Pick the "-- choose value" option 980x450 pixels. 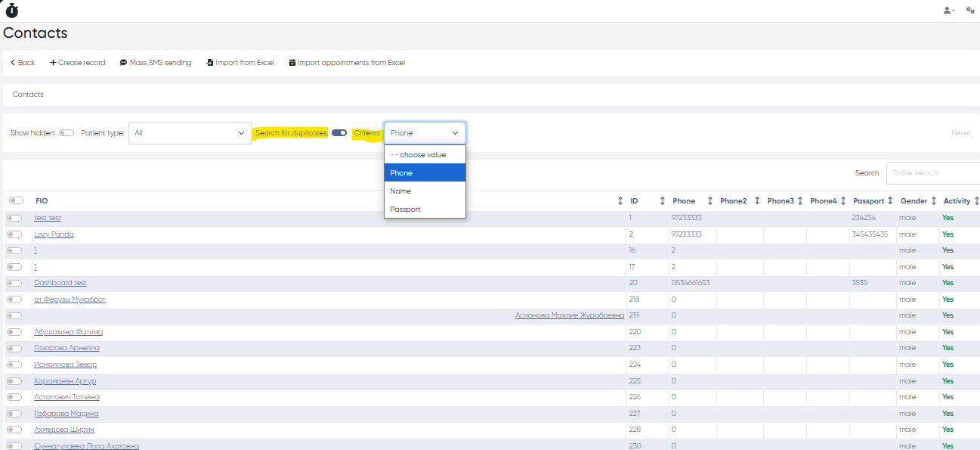(x=418, y=155)
